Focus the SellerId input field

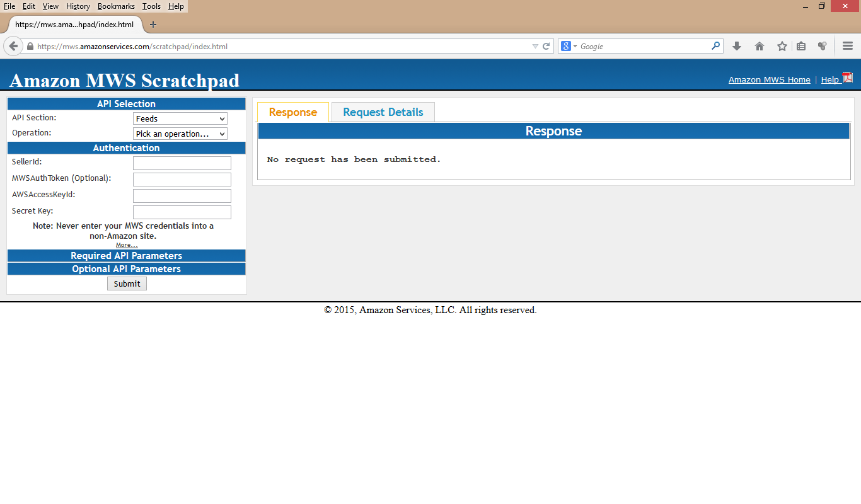(182, 163)
